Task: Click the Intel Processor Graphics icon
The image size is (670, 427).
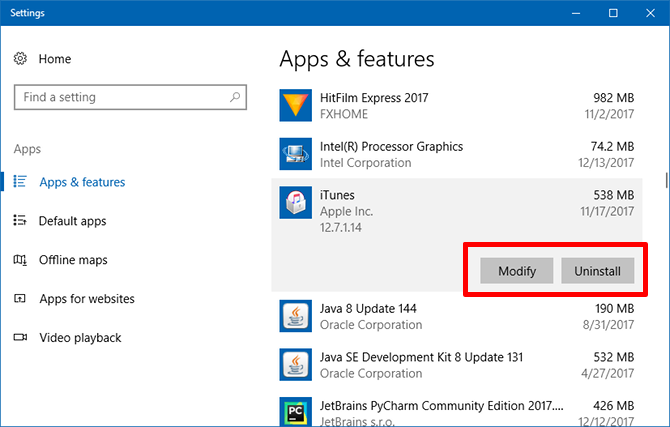Action: (296, 154)
